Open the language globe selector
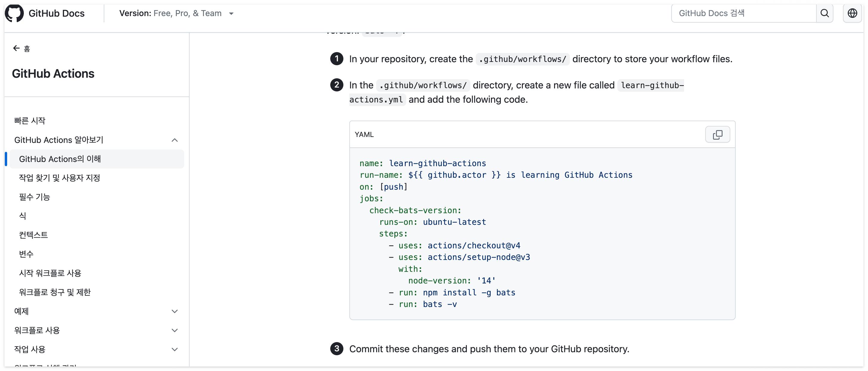The width and height of the screenshot is (868, 371). tap(852, 13)
